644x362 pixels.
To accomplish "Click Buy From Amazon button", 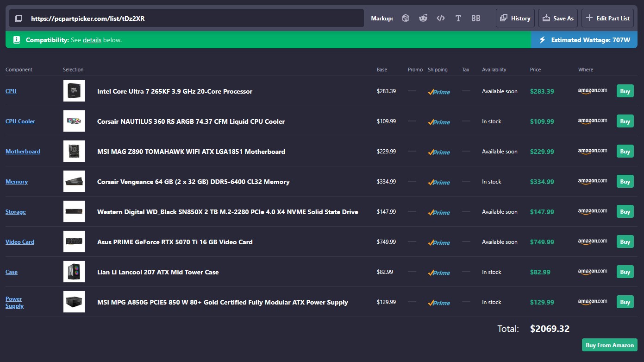I will click(610, 345).
